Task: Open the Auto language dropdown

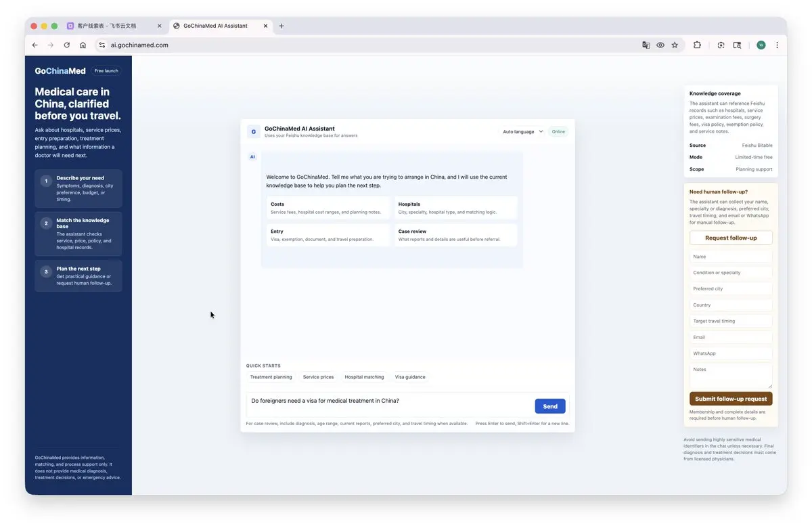Action: [523, 132]
